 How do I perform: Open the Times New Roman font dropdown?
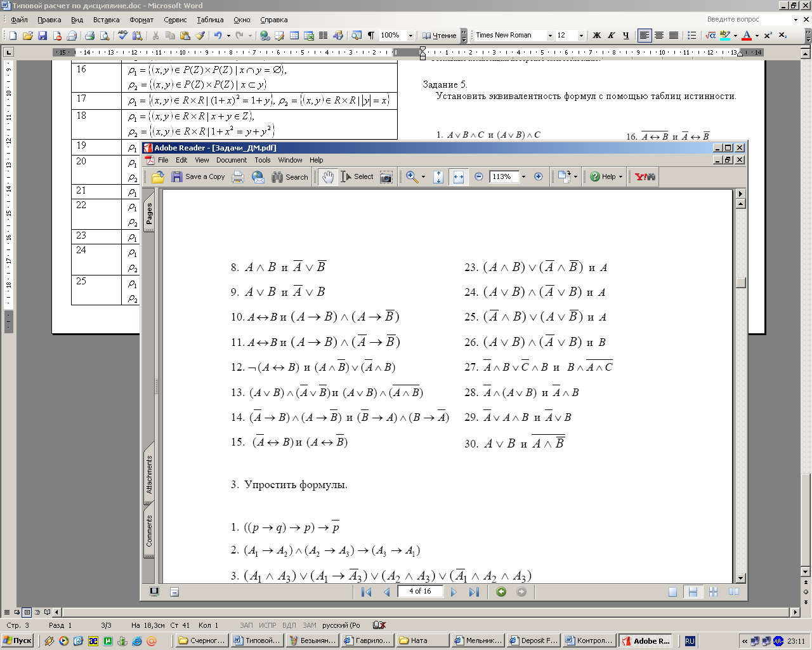tap(549, 36)
